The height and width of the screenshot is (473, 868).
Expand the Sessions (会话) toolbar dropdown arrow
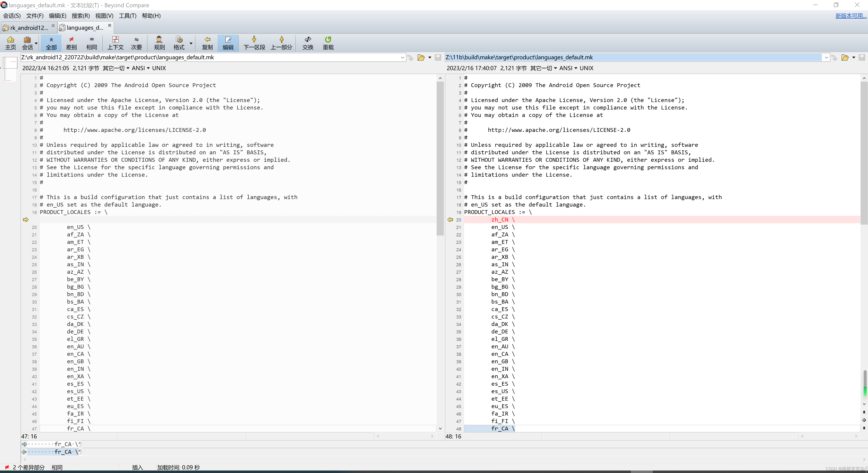[x=36, y=43]
